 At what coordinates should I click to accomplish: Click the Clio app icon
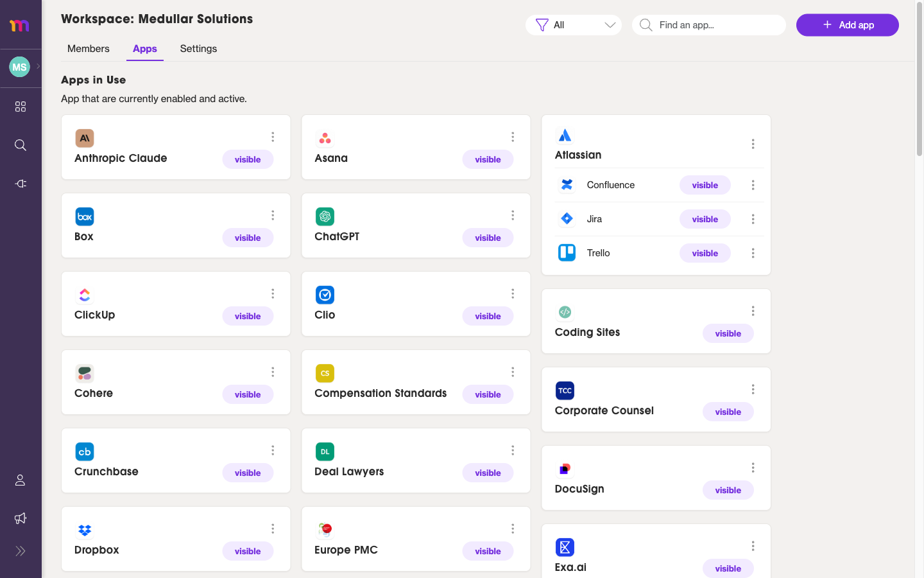(325, 295)
